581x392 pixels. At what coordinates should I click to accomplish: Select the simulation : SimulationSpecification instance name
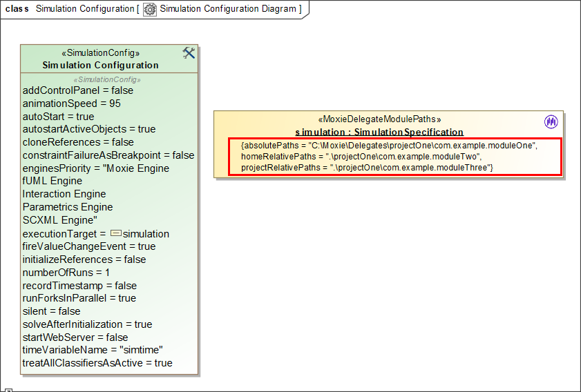click(379, 132)
